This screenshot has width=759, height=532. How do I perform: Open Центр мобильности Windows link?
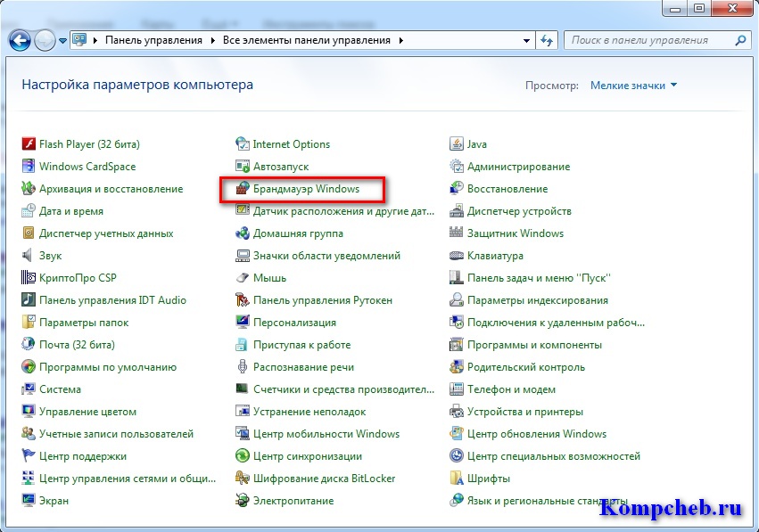tap(326, 434)
